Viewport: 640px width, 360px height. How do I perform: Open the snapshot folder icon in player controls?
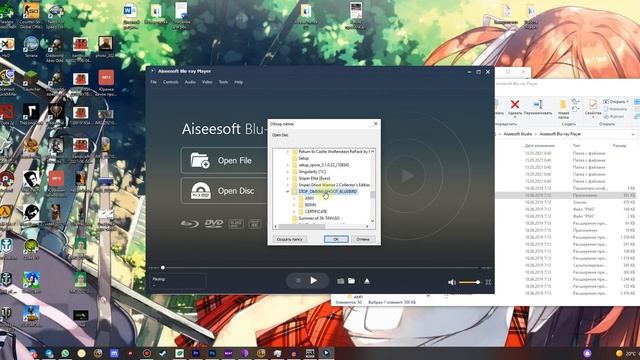tap(351, 281)
